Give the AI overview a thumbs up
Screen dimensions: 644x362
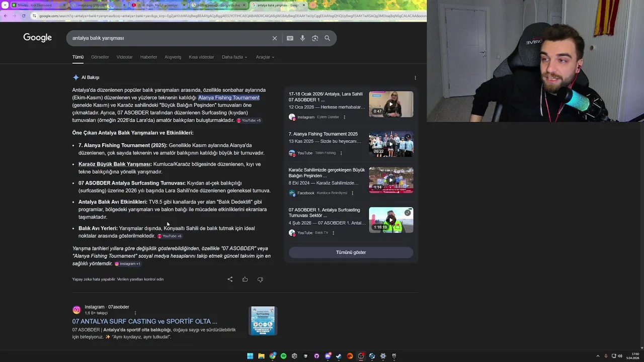point(245,279)
